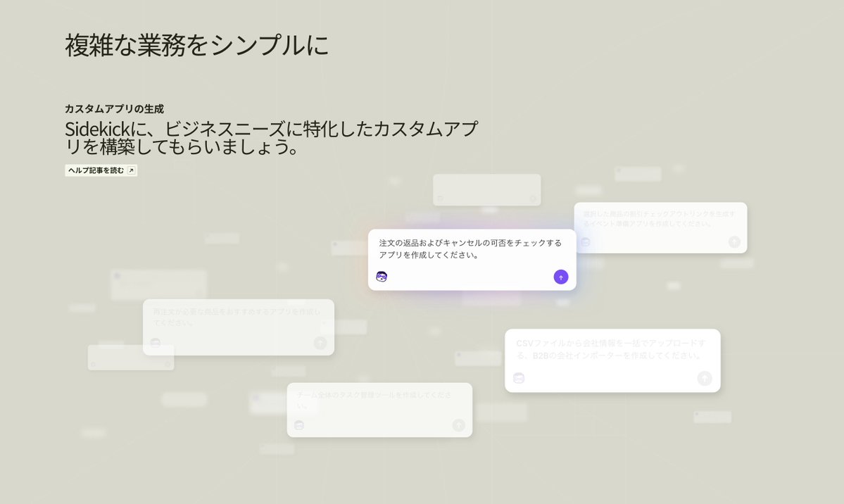
Task: Click the Sidekick avatar on the 注文の返品 prompt card
Action: pyautogui.click(x=382, y=277)
